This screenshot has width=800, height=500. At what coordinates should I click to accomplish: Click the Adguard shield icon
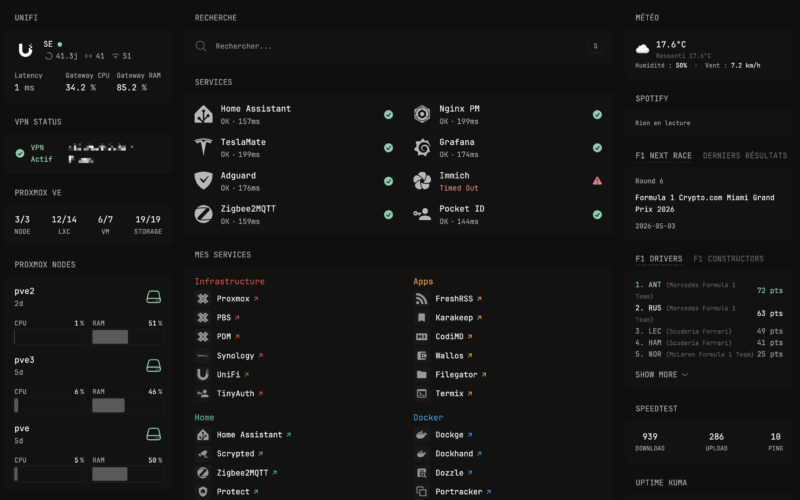(204, 181)
